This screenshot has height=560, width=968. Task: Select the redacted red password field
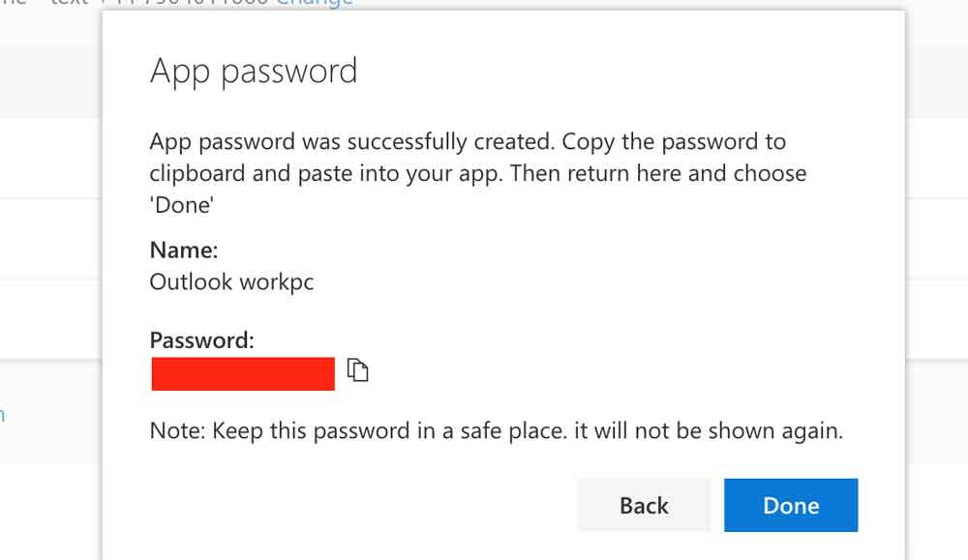click(243, 373)
